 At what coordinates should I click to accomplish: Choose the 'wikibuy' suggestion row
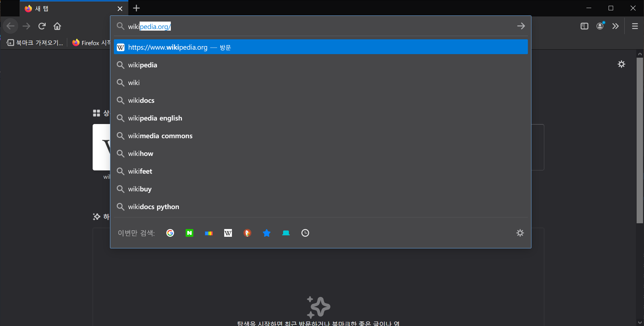pyautogui.click(x=321, y=189)
